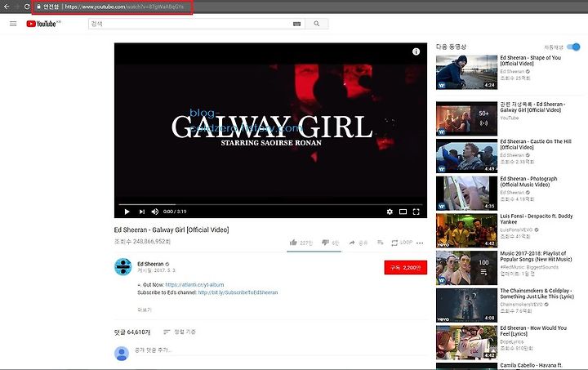Open more actions three-dot menu
Image resolution: width=588 pixels, height=370 pixels.
pyautogui.click(x=420, y=243)
